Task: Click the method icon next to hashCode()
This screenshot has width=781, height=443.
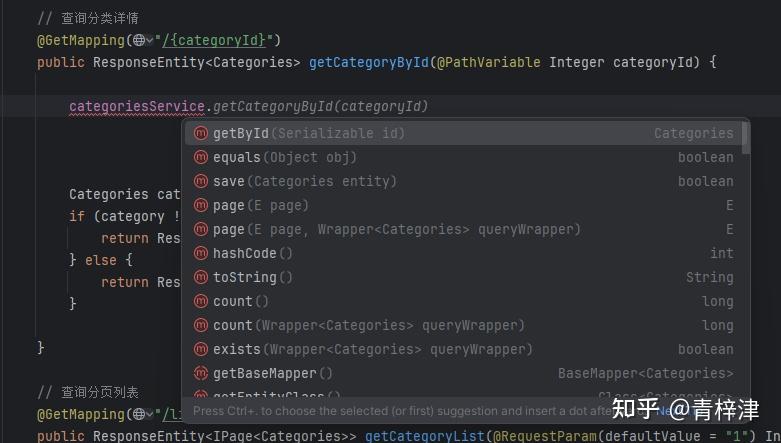Action: tap(200, 253)
